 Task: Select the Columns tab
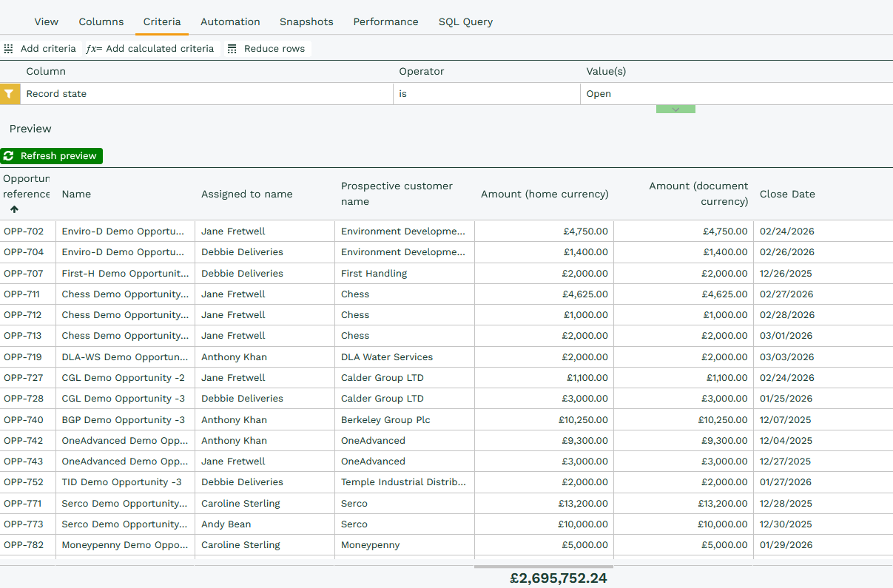(x=101, y=22)
